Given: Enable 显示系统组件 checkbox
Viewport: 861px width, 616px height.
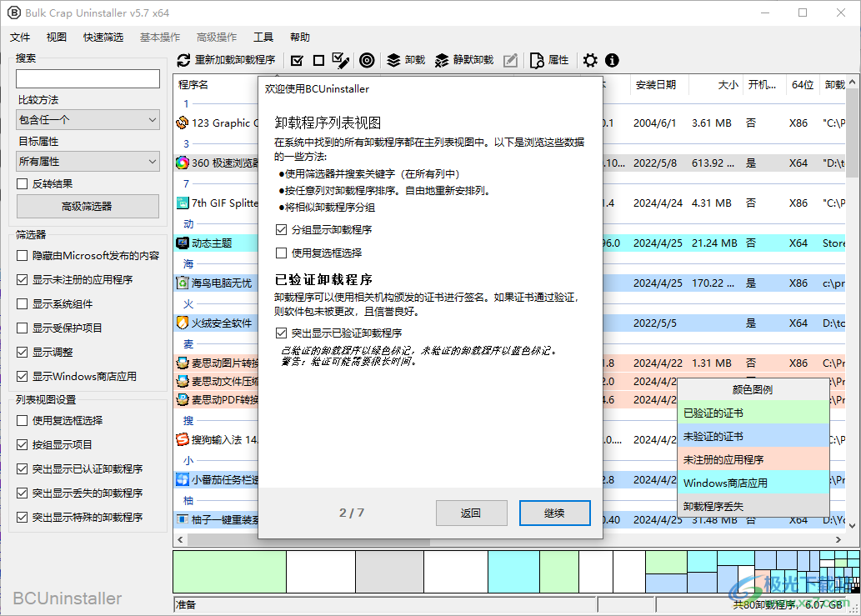Looking at the screenshot, I should tap(22, 304).
